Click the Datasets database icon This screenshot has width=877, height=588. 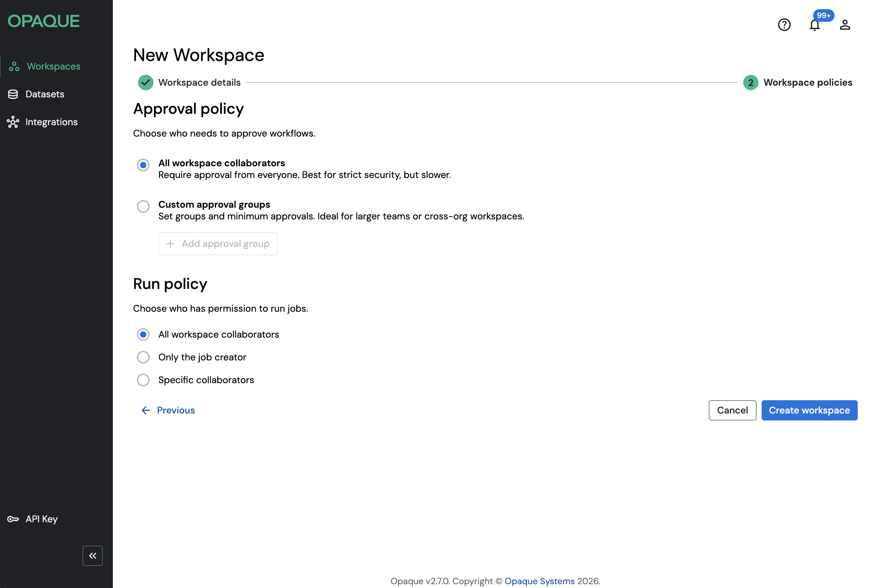pyautogui.click(x=13, y=94)
